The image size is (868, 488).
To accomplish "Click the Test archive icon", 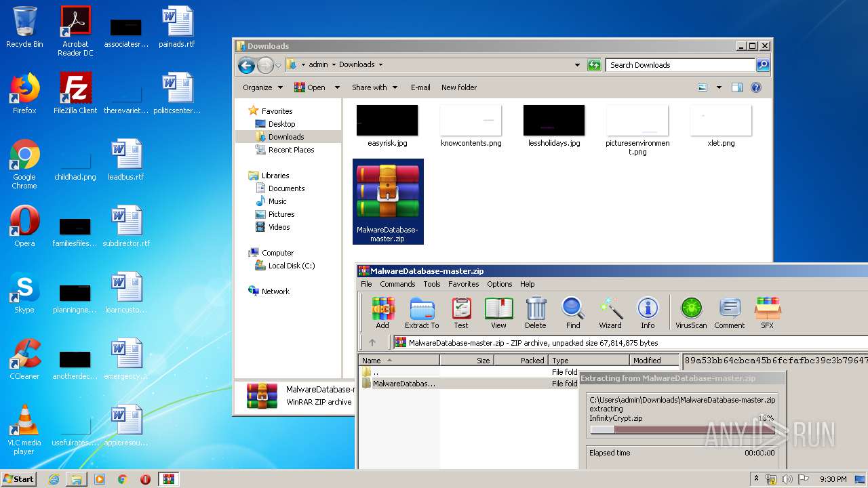I will pyautogui.click(x=461, y=313).
